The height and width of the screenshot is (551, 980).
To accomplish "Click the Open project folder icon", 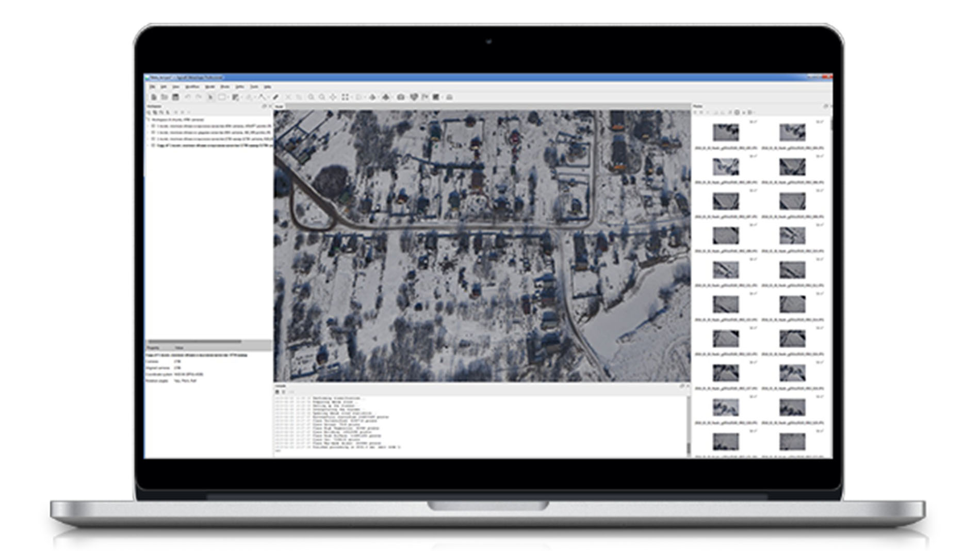I will point(165,97).
